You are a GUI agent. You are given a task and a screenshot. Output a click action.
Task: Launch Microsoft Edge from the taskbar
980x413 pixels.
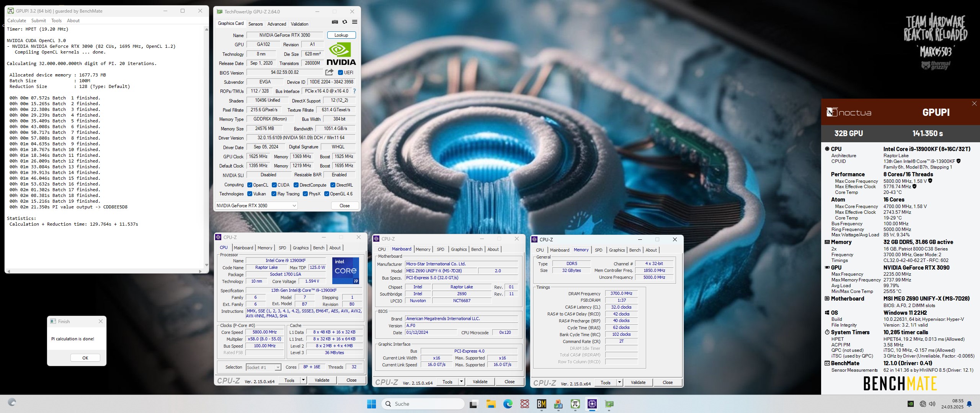pyautogui.click(x=508, y=404)
